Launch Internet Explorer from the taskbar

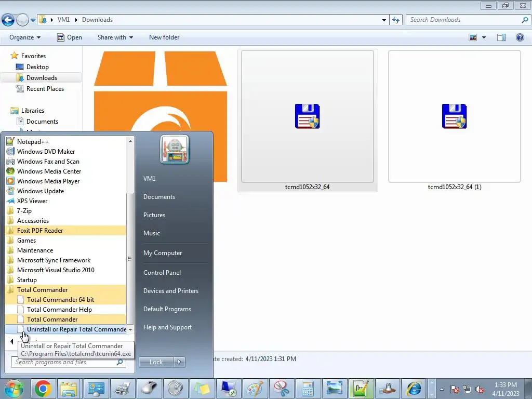coord(414,389)
